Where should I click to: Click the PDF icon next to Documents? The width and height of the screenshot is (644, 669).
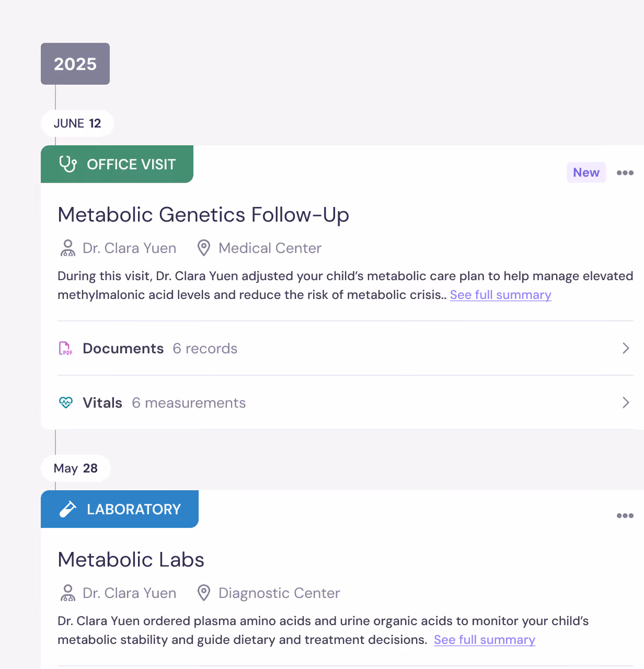(x=65, y=348)
